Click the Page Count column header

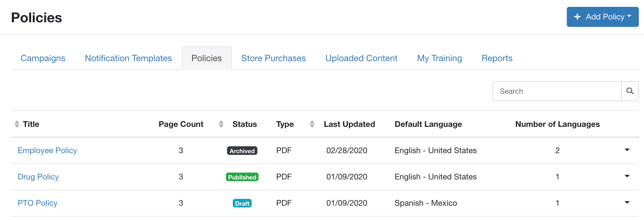coord(181,124)
